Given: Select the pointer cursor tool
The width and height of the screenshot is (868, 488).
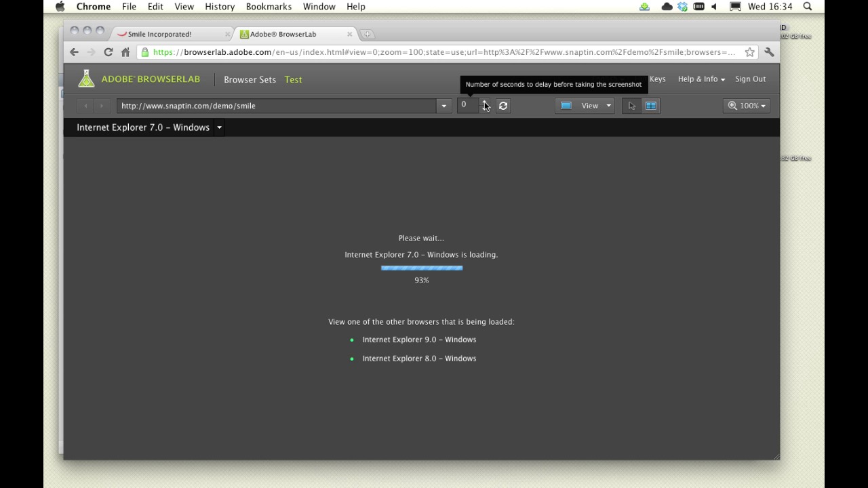Looking at the screenshot, I should [x=631, y=106].
